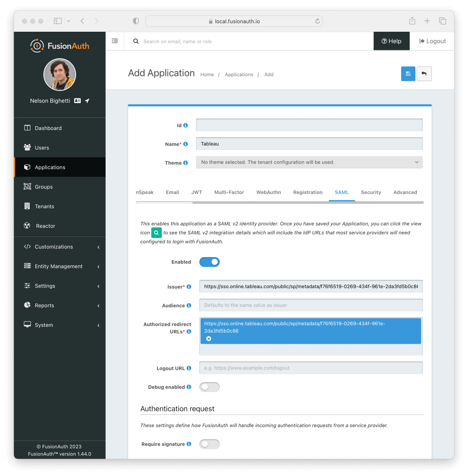Click the location arrow icon beside Nelson Bighetti
The width and height of the screenshot is (468, 476).
(x=87, y=101)
